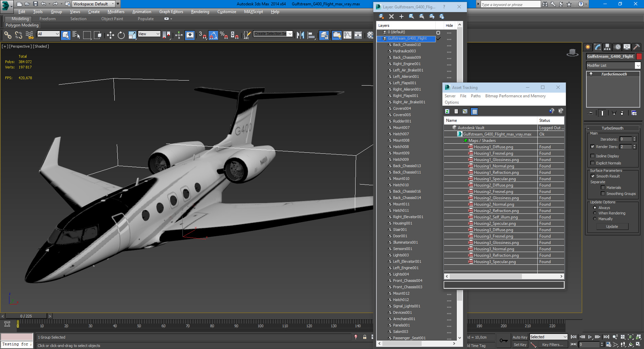Viewport: 644px width, 349px height.
Task: Click the Polygon Modeling panel button
Action: pyautogui.click(x=22, y=25)
